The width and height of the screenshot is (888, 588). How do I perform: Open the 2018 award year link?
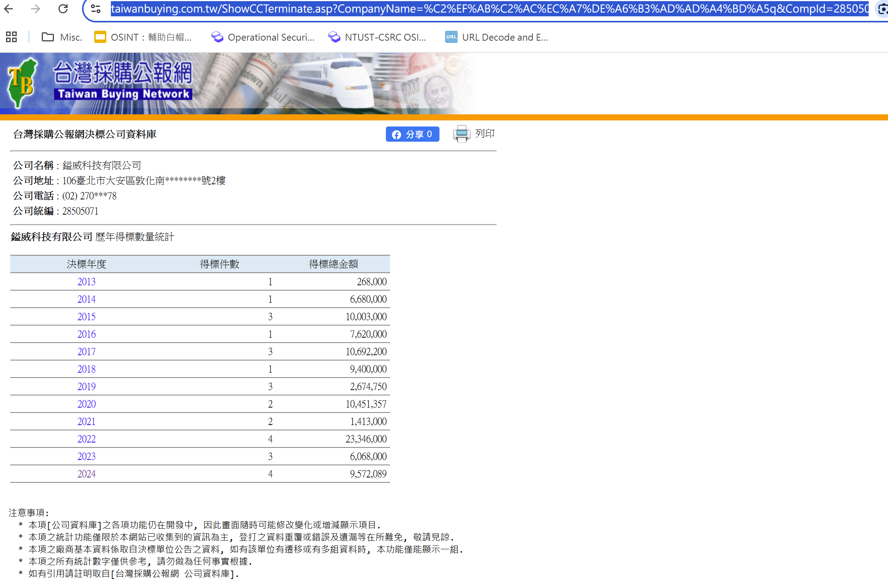click(x=87, y=369)
